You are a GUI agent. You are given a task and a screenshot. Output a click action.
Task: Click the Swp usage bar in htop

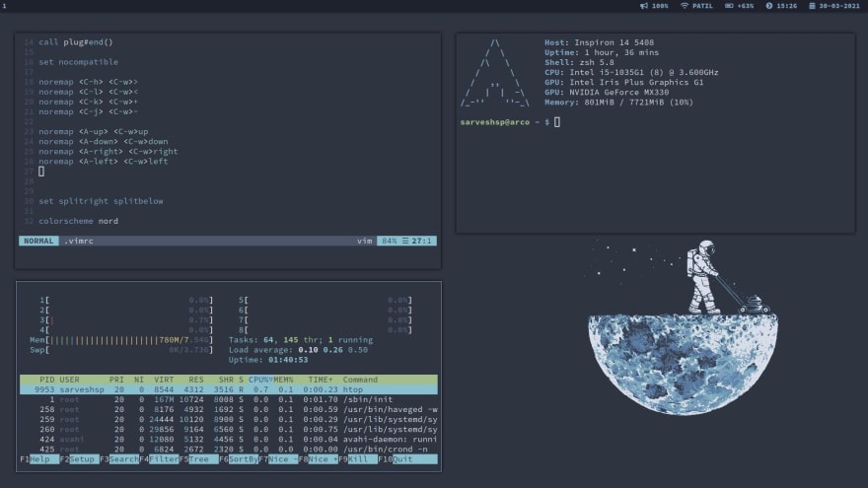coord(121,350)
